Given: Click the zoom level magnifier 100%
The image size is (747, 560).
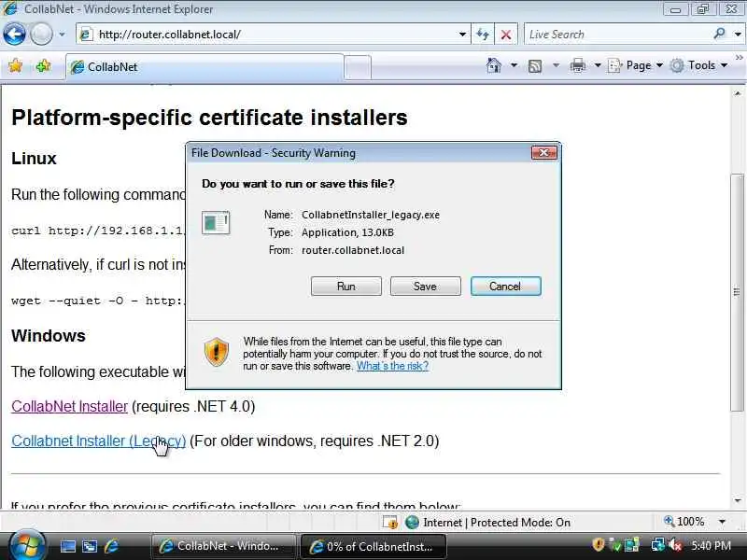Looking at the screenshot, I should pyautogui.click(x=684, y=522).
